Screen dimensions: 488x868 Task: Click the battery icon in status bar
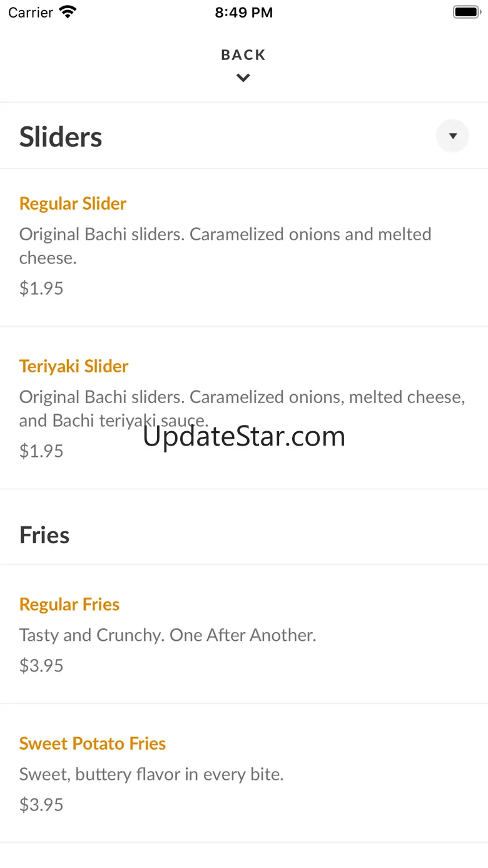click(x=465, y=12)
